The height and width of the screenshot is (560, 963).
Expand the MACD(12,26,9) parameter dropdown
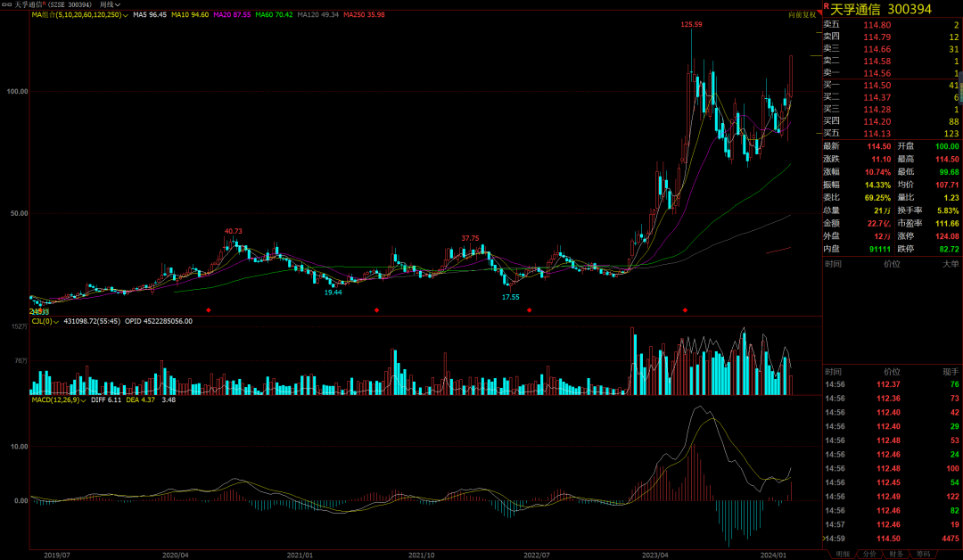point(83,400)
